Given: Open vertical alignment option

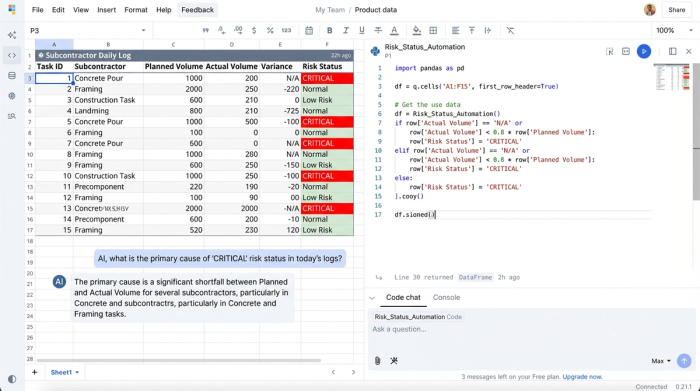Looking at the screenshot, I should pyautogui.click(x=471, y=30).
